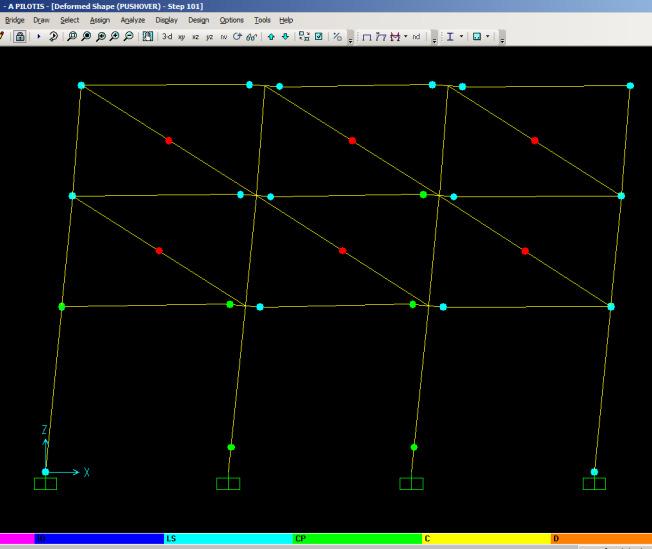Image resolution: width=652 pixels, height=549 pixels.
Task: Click the Run Analysis play arrow
Action: point(39,37)
